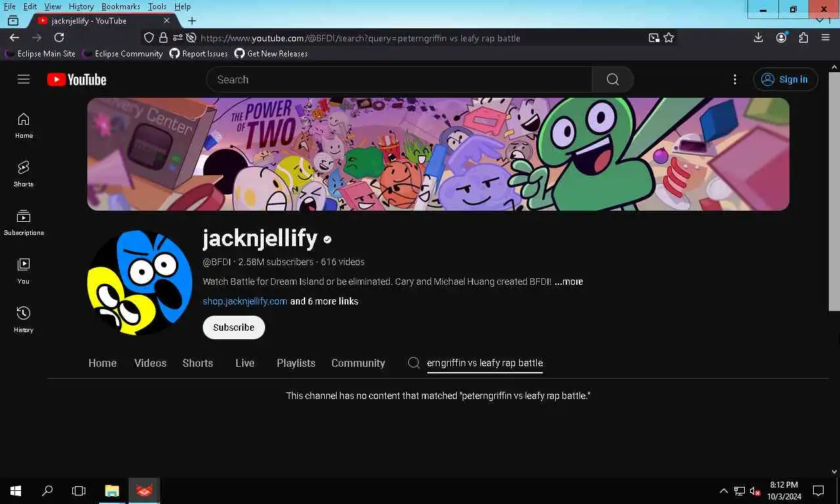Open the browser downloads panel
The image size is (840, 504).
[x=758, y=38]
